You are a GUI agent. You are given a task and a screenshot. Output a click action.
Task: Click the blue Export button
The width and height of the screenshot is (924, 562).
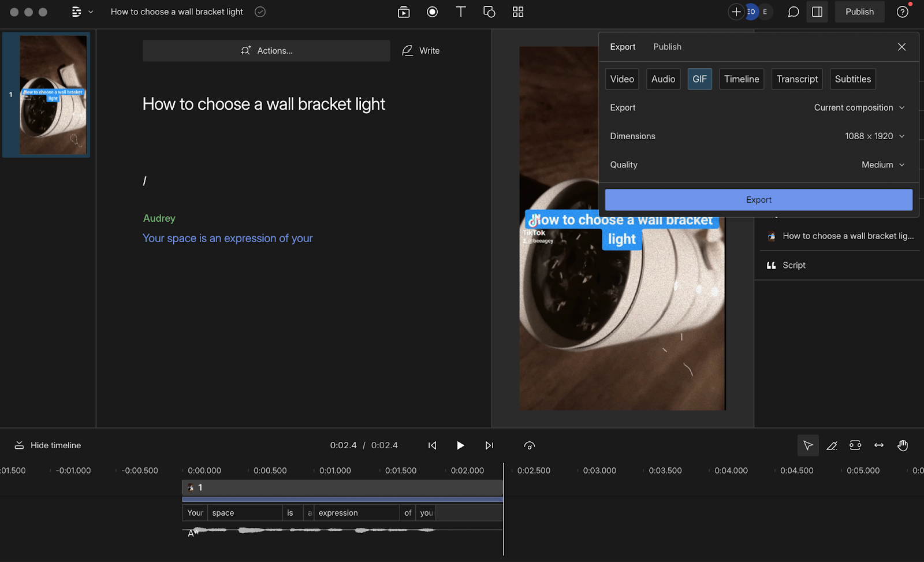tap(758, 199)
